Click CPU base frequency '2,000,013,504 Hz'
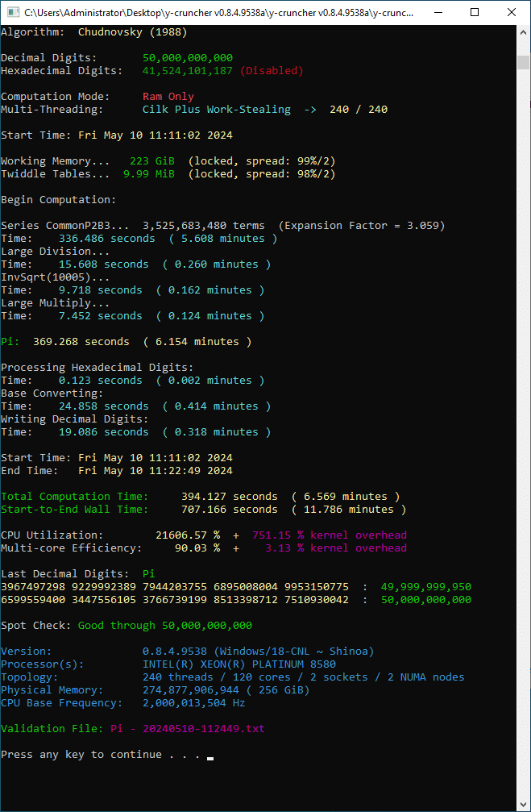 click(193, 703)
